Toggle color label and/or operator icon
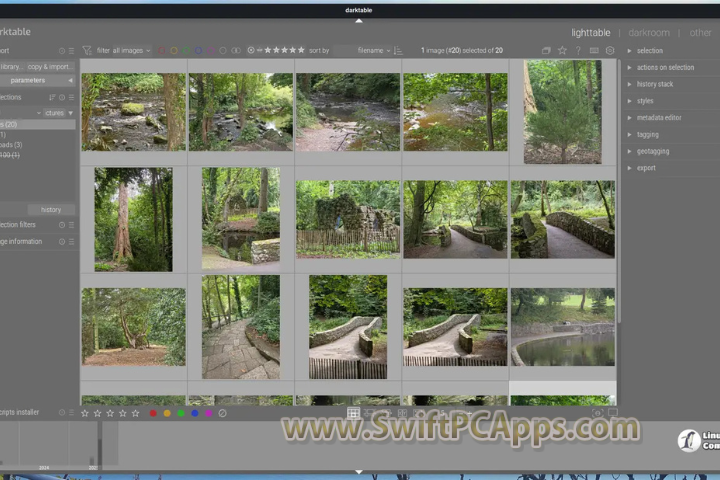 [236, 51]
